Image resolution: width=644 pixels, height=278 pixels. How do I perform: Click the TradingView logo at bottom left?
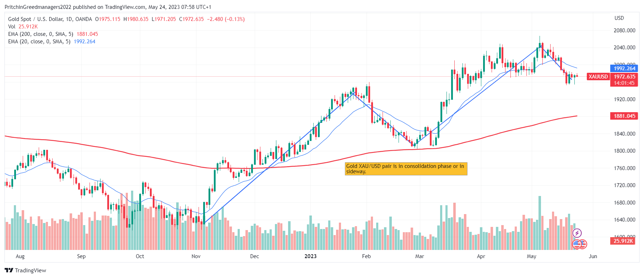click(26, 270)
